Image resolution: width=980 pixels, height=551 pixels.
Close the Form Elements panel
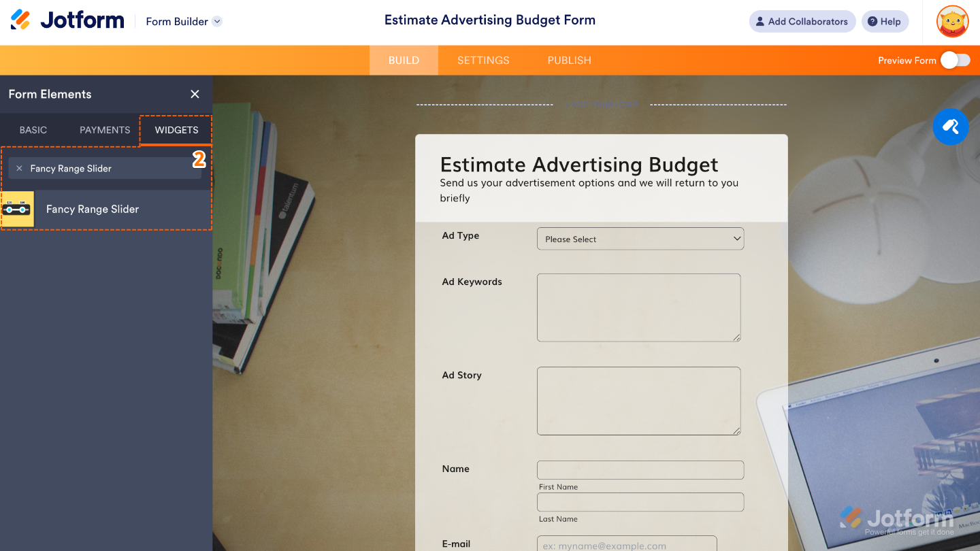pyautogui.click(x=195, y=95)
